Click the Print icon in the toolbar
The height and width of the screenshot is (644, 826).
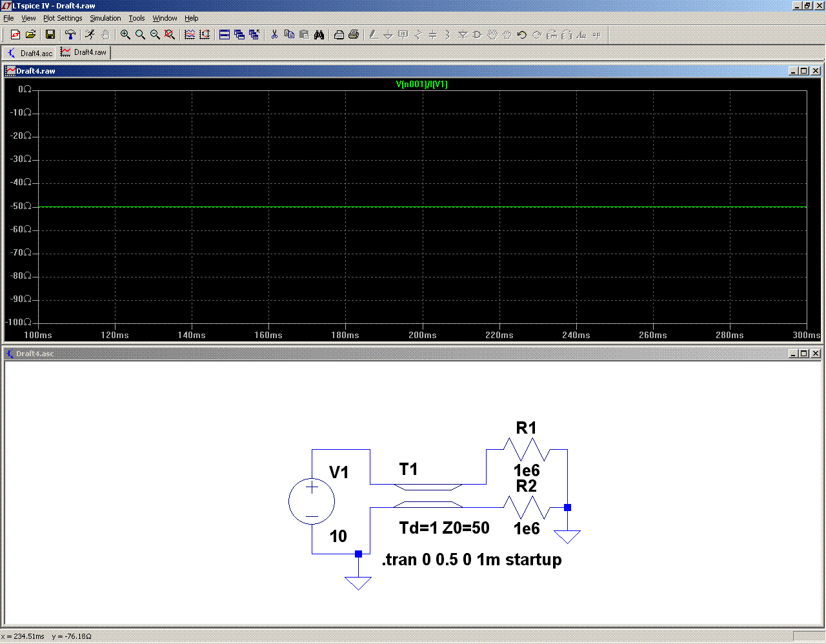click(354, 35)
